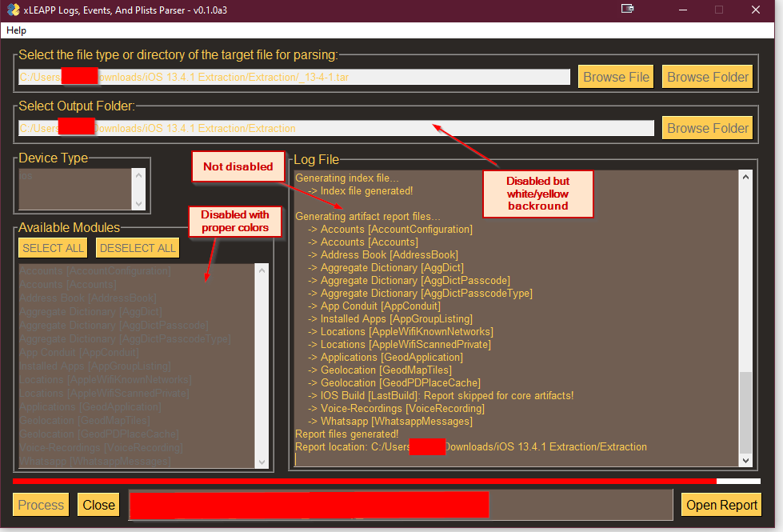Click the Device Type list scroll-down arrow
The width and height of the screenshot is (783, 532).
click(x=139, y=204)
